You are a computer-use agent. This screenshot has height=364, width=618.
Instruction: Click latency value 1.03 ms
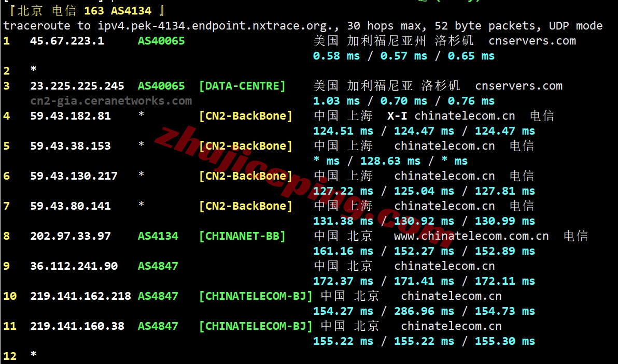pyautogui.click(x=336, y=101)
